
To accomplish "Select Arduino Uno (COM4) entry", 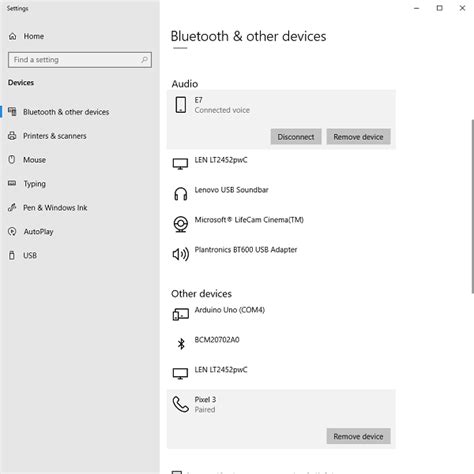I will click(x=230, y=310).
